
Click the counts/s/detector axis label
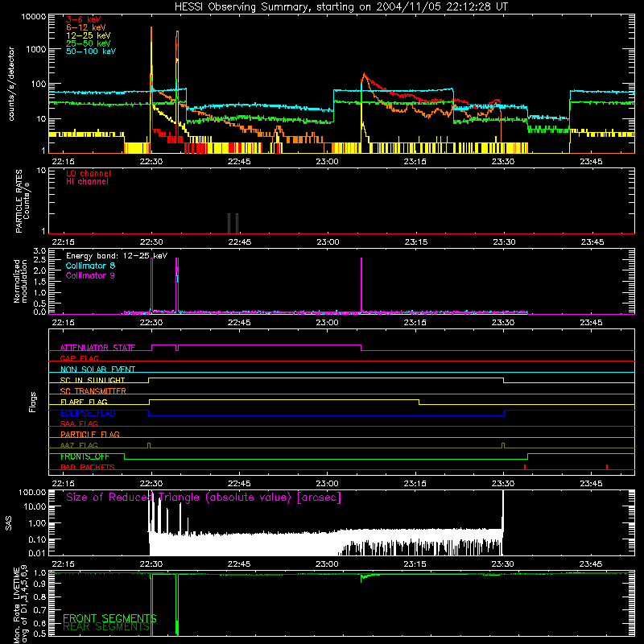pos(11,84)
